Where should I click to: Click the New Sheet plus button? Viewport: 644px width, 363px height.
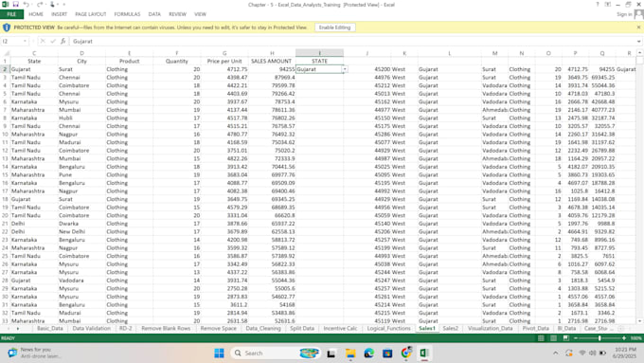pyautogui.click(x=620, y=329)
